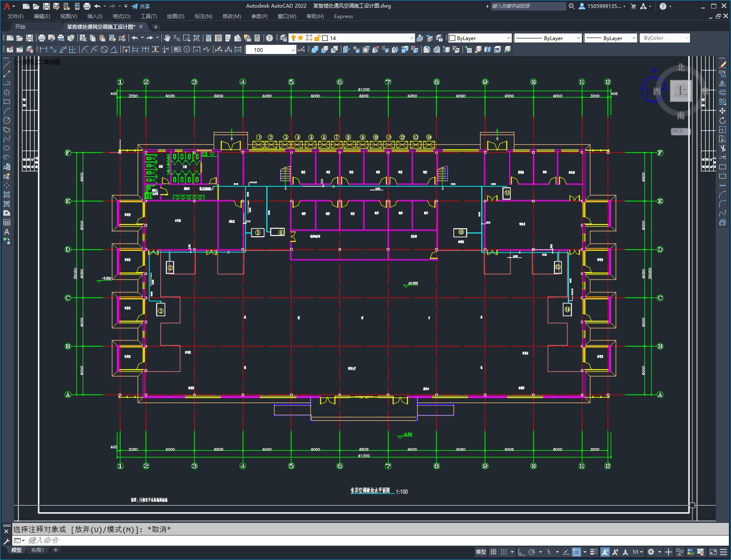
Task: Click the Erase tool in modify toolbar
Action: click(x=723, y=65)
